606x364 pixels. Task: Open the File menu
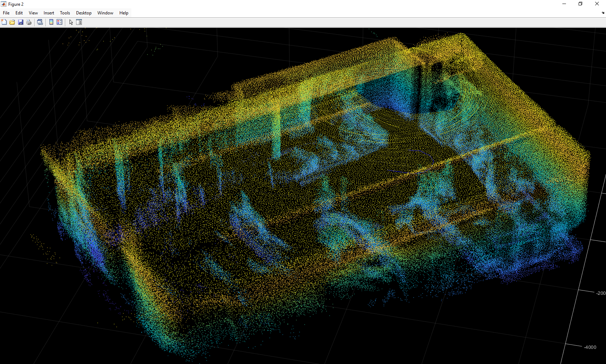[6, 13]
